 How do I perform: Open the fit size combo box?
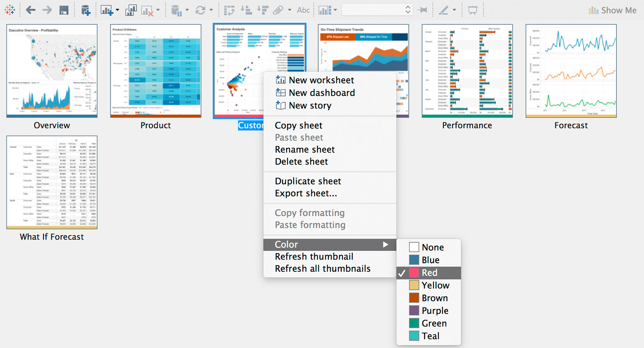[x=377, y=10]
